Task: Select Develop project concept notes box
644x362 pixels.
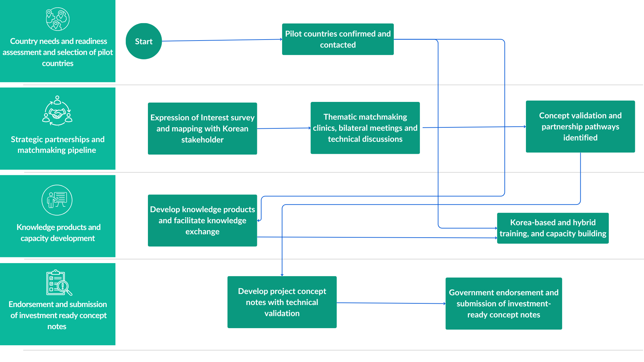Action: [x=282, y=302]
